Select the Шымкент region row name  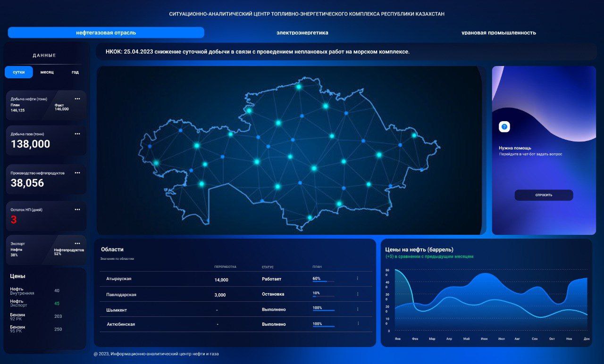click(117, 310)
